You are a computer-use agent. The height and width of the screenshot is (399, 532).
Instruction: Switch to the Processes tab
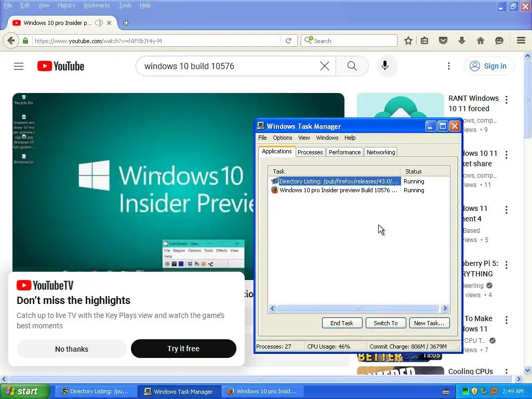pos(310,152)
